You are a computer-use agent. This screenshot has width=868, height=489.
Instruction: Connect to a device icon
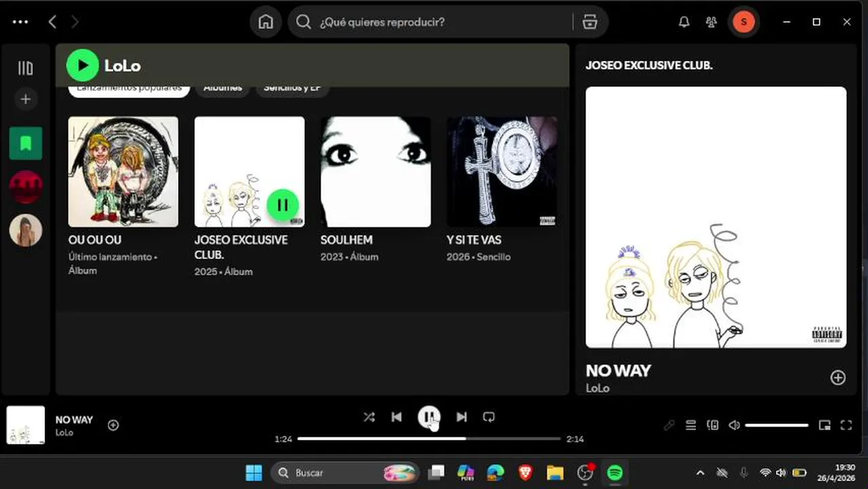pos(712,425)
